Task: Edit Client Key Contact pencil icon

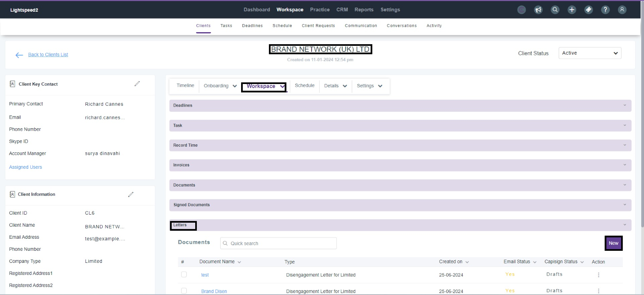Action: (137, 84)
